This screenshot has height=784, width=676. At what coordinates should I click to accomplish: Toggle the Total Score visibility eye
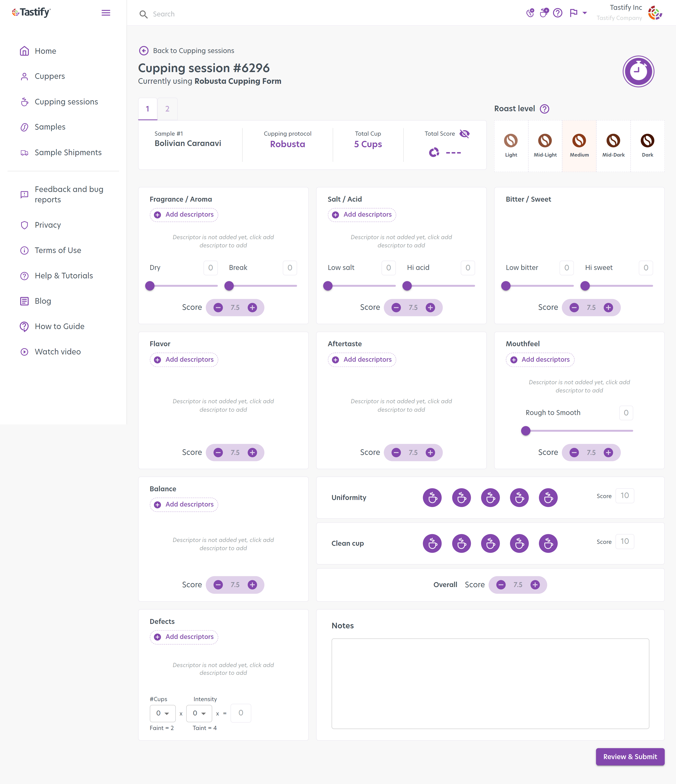click(x=464, y=134)
